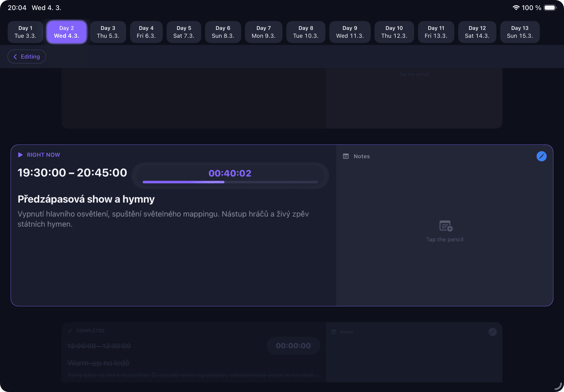Tap the dimmed pencil icon on completed card
The image size is (564, 392).
[492, 332]
